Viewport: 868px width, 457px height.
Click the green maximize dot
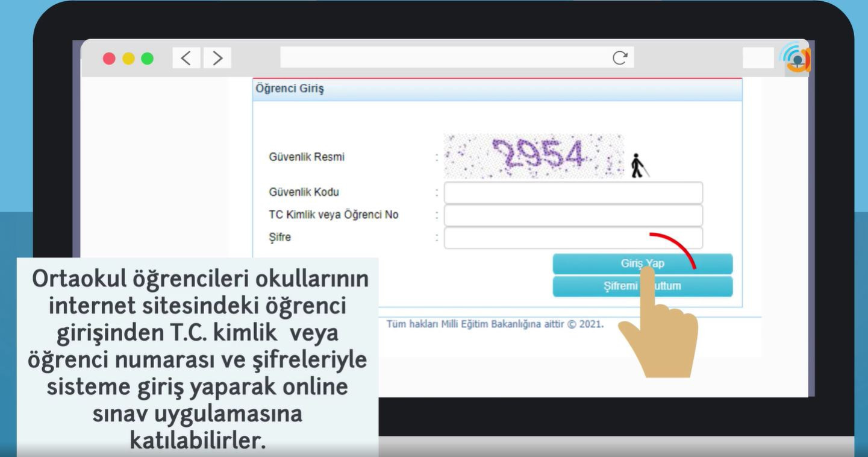coord(147,58)
